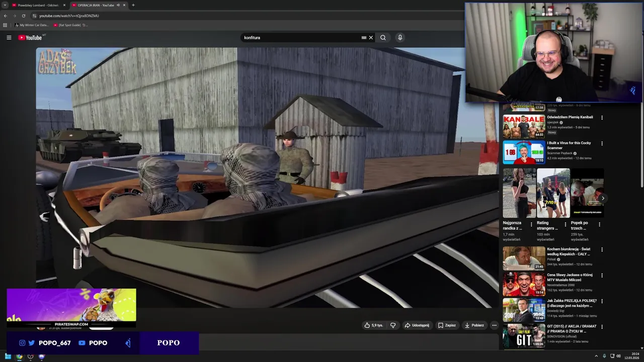The image size is (644, 362).
Task: Open the "GIT (2015)" movie thumbnail
Action: coord(524,335)
